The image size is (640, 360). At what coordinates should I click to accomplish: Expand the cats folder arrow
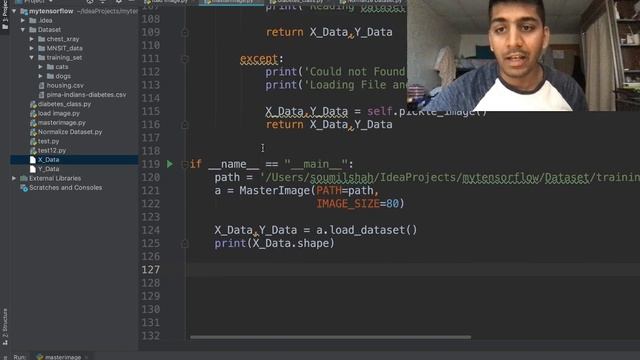(40, 67)
